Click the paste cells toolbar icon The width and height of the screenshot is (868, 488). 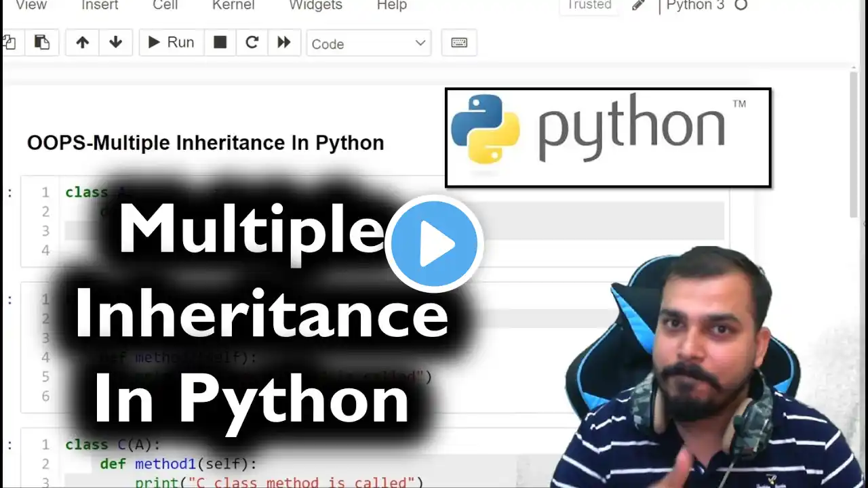[x=42, y=43]
